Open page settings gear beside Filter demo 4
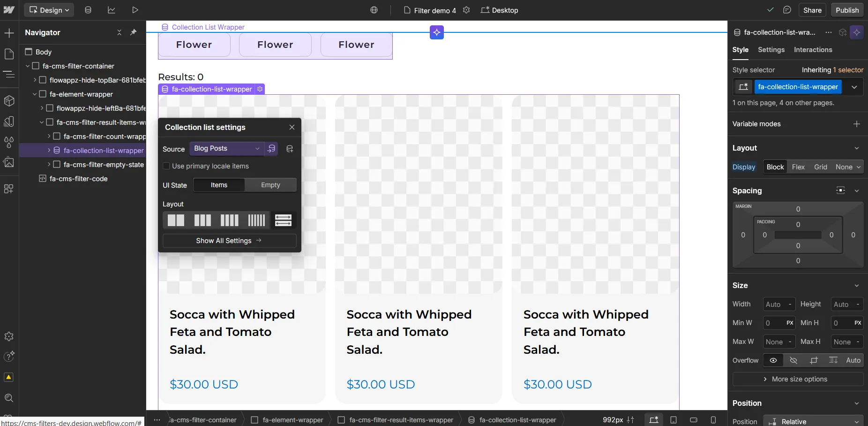868x426 pixels. [x=466, y=10]
